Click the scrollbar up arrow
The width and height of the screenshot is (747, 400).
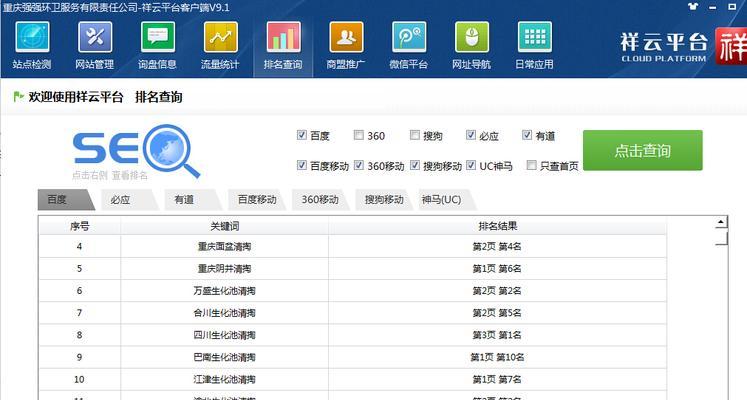(x=721, y=222)
